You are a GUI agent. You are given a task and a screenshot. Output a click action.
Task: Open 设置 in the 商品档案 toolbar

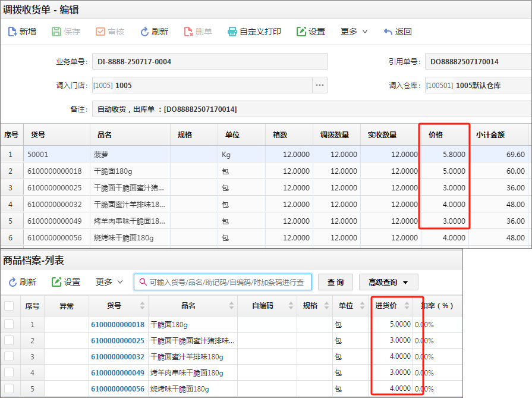[66, 282]
